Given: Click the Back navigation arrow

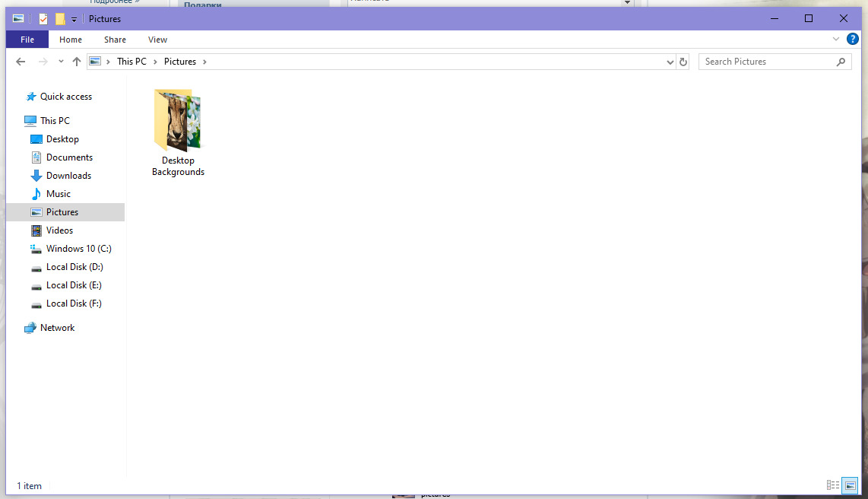Looking at the screenshot, I should 21,62.
